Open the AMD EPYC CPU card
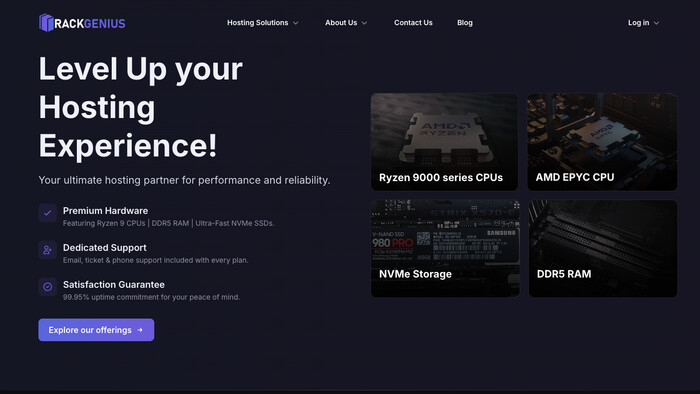 [x=602, y=142]
